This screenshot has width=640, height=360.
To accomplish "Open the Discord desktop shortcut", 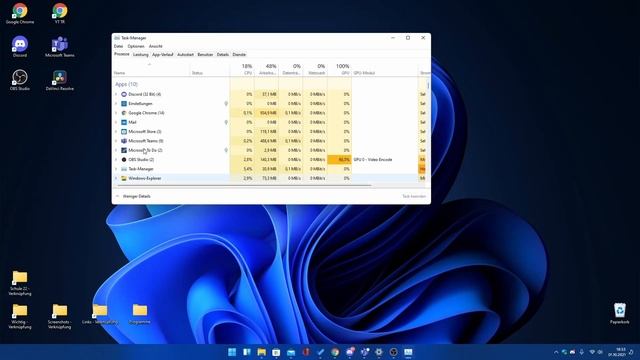I will click(x=20, y=46).
